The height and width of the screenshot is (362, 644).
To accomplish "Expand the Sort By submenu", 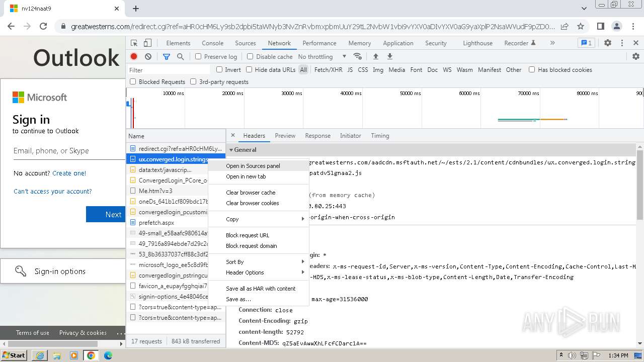I will coord(259,262).
